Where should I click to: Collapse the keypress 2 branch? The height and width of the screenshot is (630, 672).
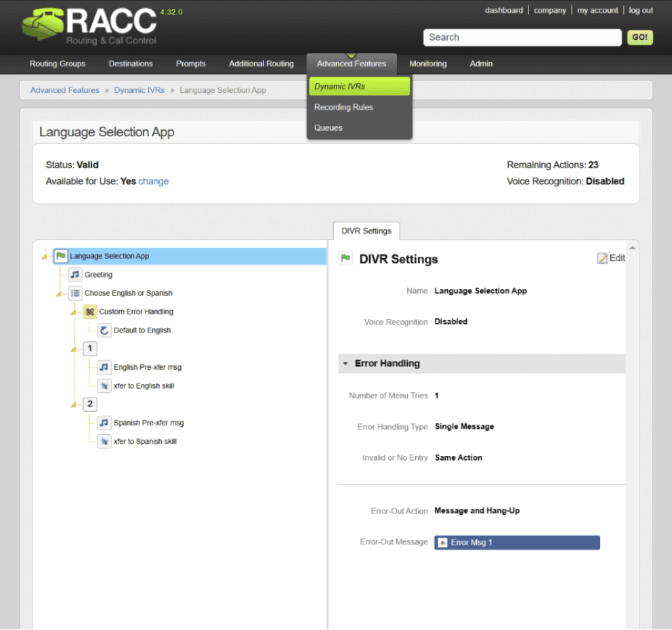(73, 405)
